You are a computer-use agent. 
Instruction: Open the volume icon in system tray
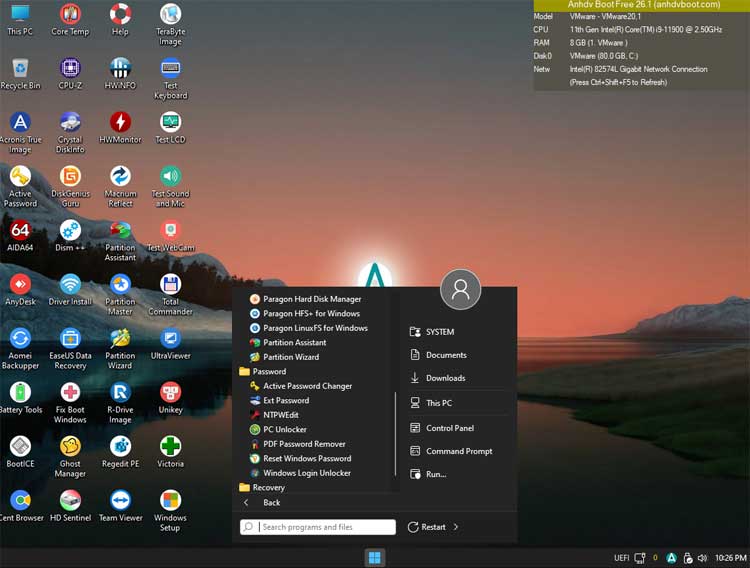pyautogui.click(x=702, y=558)
